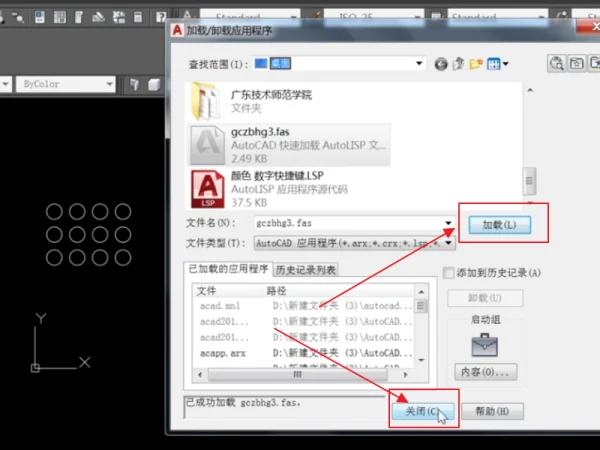Select acad.mnl row in loaded list
Image resolution: width=600 pixels, height=450 pixels.
click(x=304, y=306)
